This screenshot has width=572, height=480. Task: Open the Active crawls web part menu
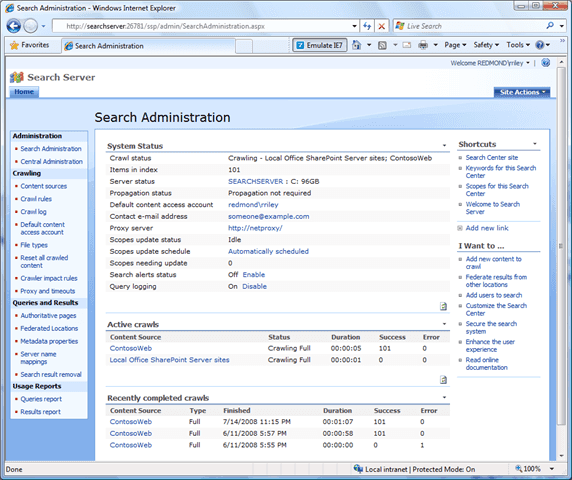pos(444,324)
